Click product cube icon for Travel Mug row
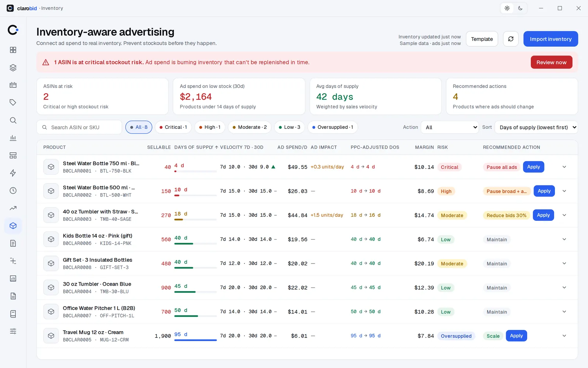The width and height of the screenshot is (588, 368). point(51,336)
